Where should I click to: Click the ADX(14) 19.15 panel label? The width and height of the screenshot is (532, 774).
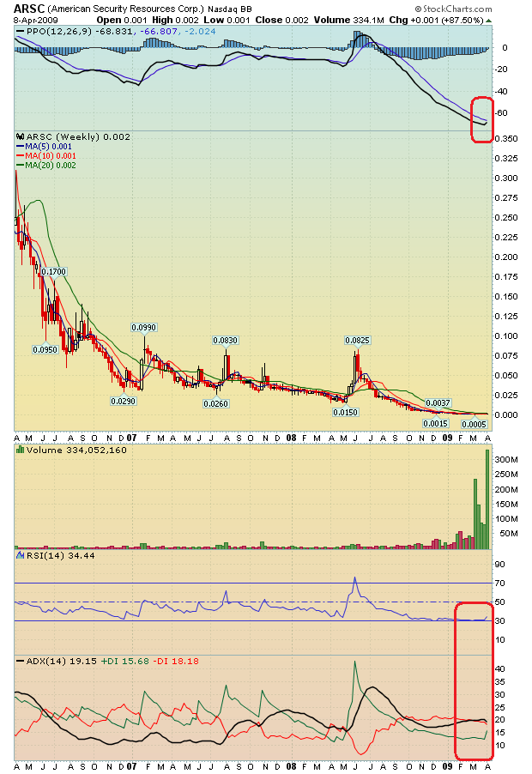pyautogui.click(x=61, y=661)
